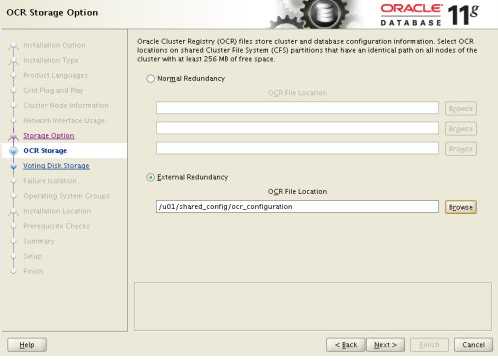The width and height of the screenshot is (498, 361).
Task: Click the first Normal Redundancy location field
Action: point(297,108)
